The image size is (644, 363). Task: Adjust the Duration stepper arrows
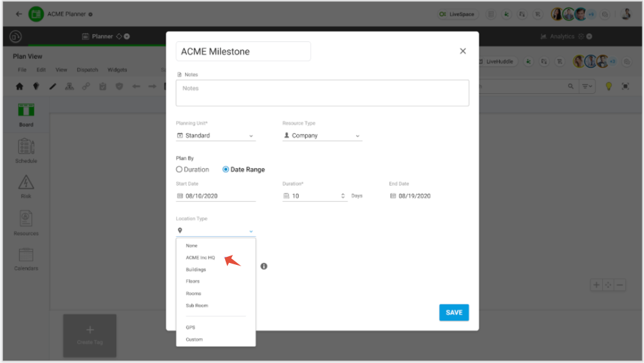[343, 196]
